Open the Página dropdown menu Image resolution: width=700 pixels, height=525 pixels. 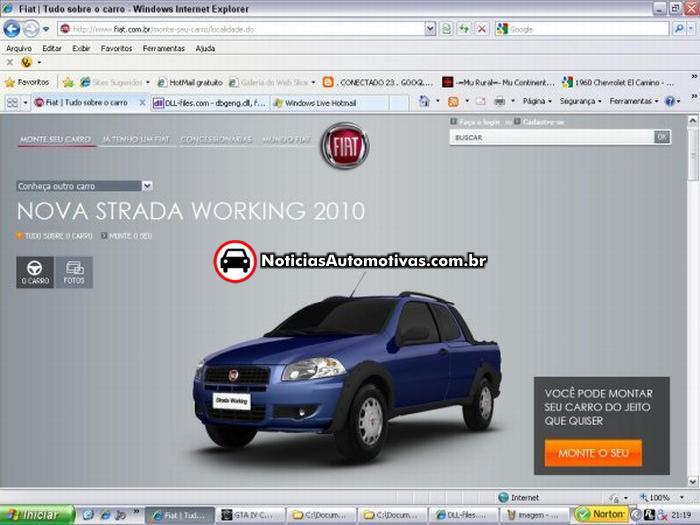[x=537, y=101]
